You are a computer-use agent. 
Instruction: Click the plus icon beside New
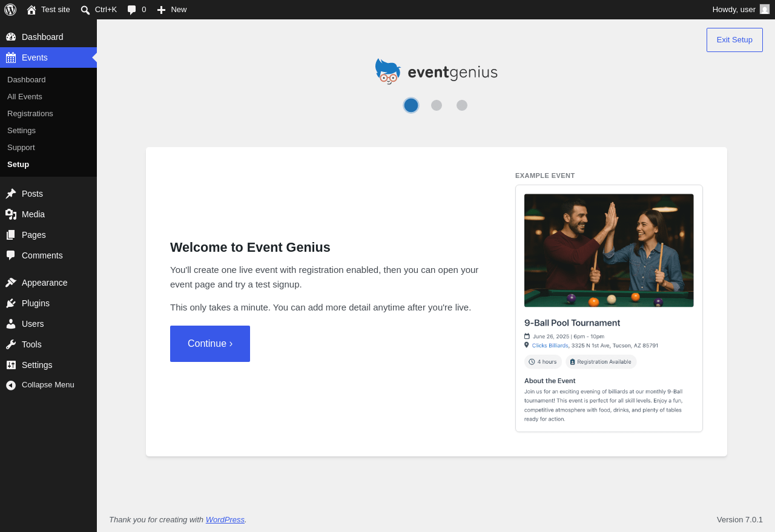coord(161,10)
